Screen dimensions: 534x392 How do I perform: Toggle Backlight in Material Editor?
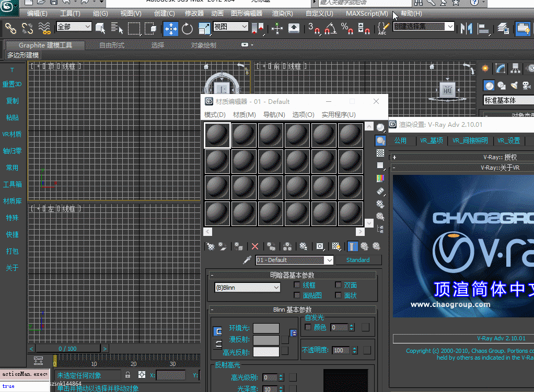point(380,140)
